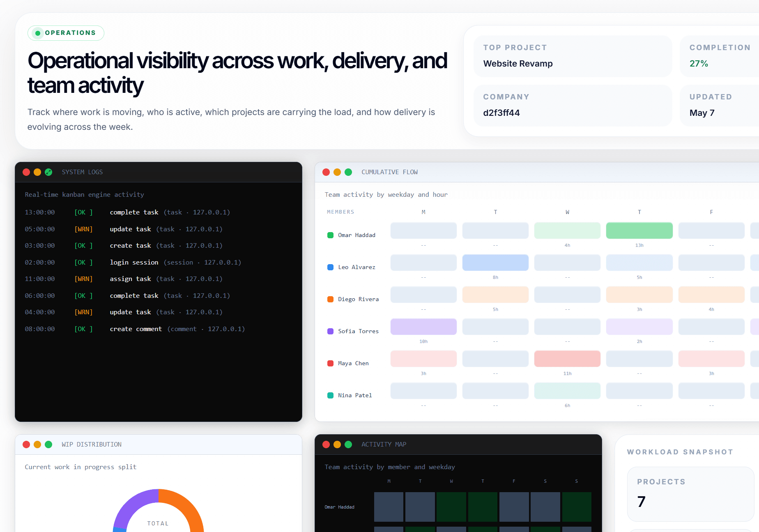The image size is (759, 532).
Task: Click the yellow dot in Activity Map window
Action: (x=337, y=444)
